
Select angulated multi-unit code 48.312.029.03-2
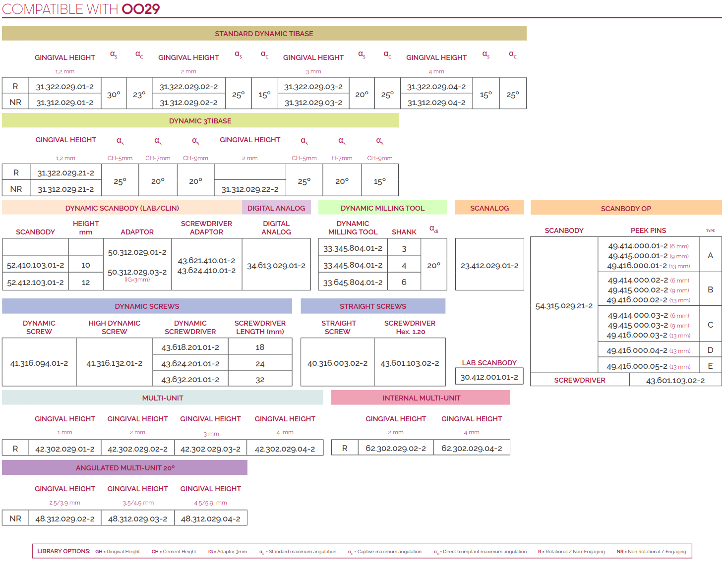(x=137, y=519)
